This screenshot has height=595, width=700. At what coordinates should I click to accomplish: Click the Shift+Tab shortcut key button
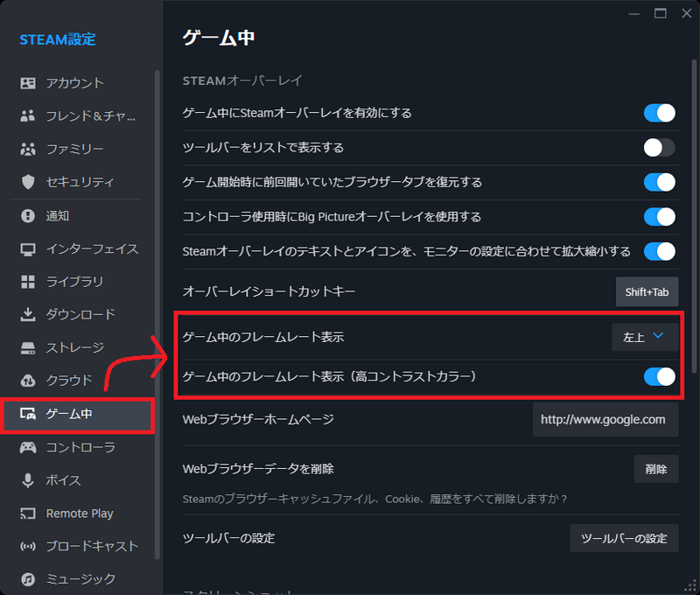point(647,292)
